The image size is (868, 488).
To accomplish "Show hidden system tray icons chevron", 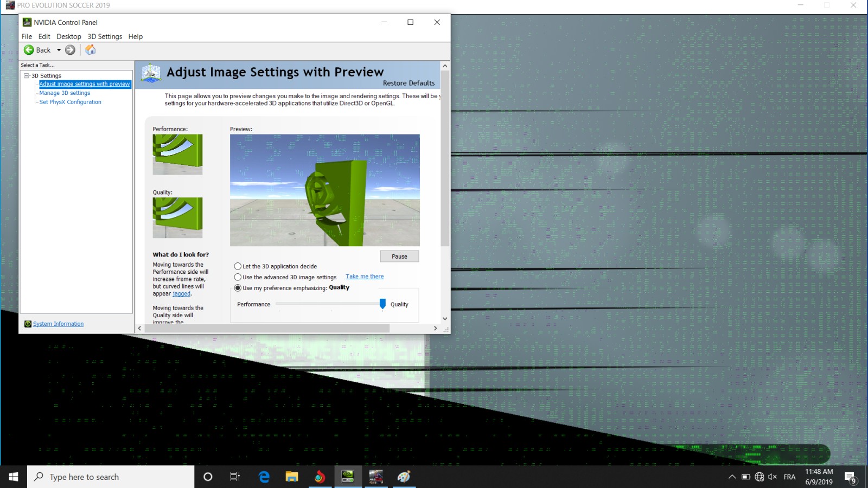I will pyautogui.click(x=732, y=477).
